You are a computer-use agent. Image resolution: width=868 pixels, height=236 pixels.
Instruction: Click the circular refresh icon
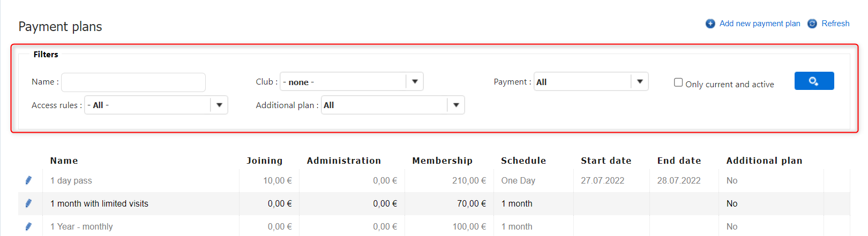pyautogui.click(x=812, y=24)
